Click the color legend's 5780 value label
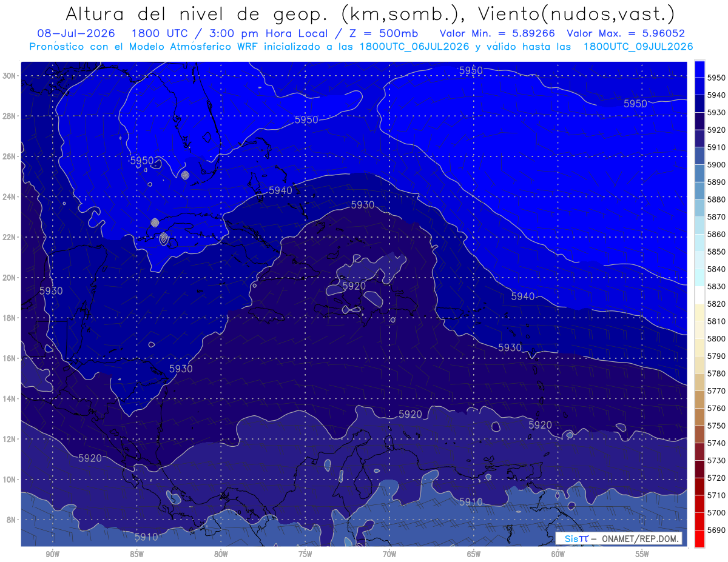Viewport: 728px width, 562px height. [716, 373]
